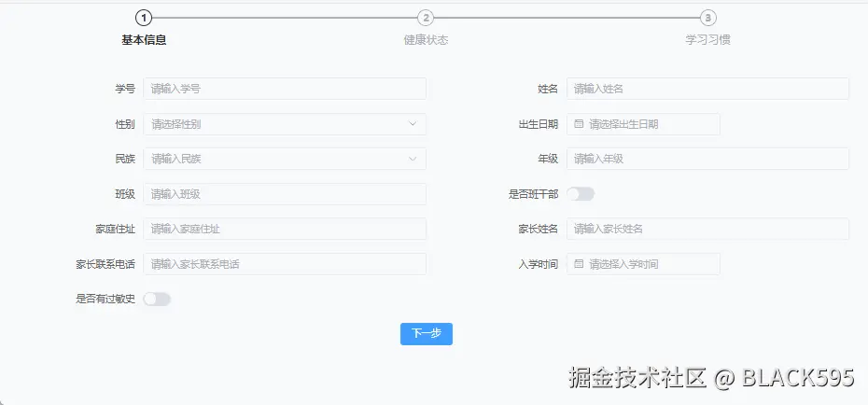Focus the 年级 input field

click(x=707, y=159)
